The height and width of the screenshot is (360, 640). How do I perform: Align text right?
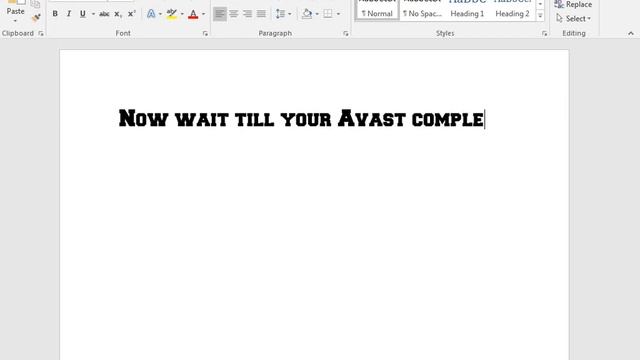(247, 14)
